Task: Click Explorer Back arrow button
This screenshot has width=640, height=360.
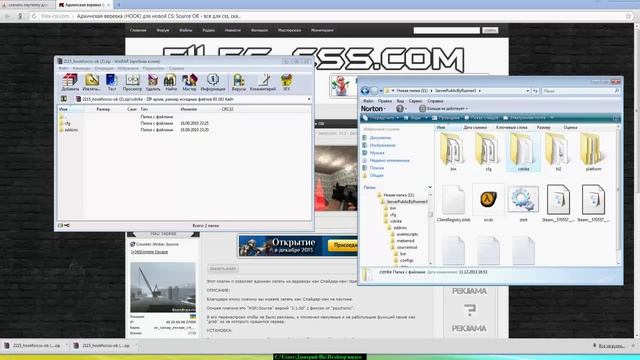Action: pos(365,91)
